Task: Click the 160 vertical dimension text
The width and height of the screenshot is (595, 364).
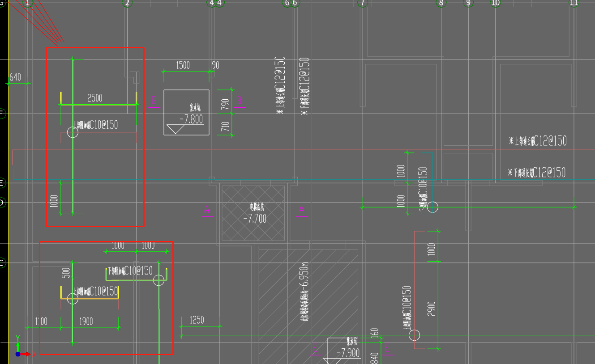Action: 375,333
